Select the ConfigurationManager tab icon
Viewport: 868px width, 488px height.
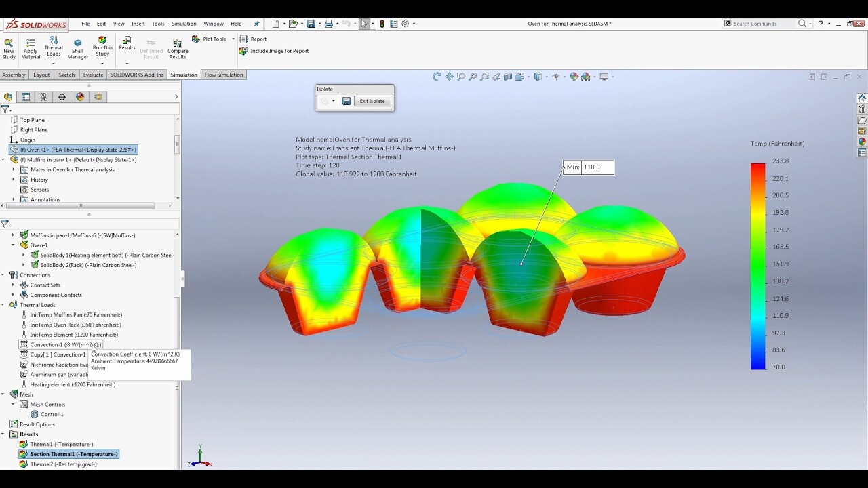(x=44, y=97)
